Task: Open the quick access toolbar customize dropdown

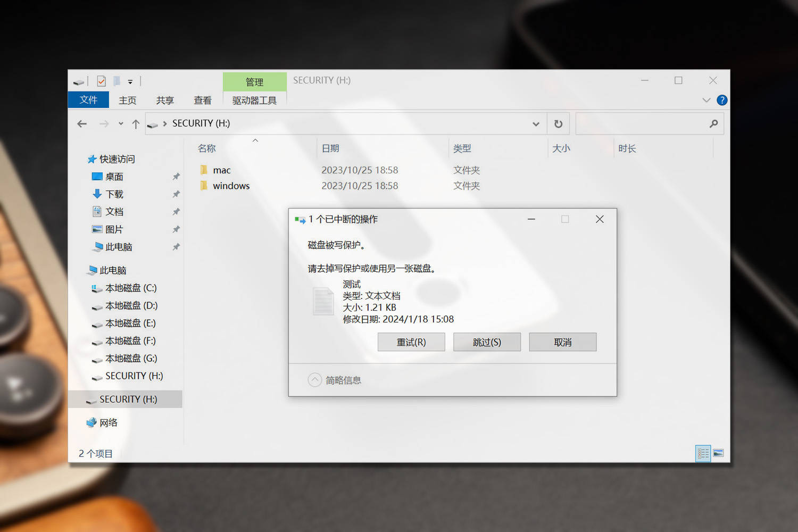Action: point(130,82)
